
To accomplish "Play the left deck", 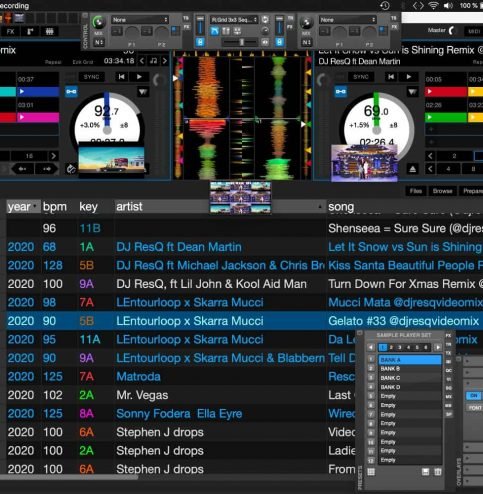I will (139, 77).
